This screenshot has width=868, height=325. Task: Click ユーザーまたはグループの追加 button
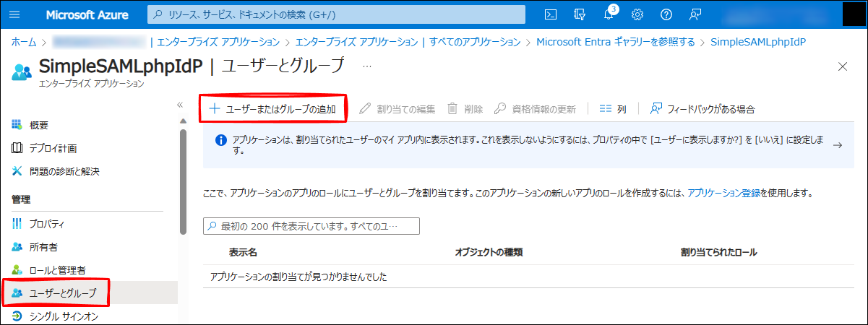pyautogui.click(x=272, y=109)
